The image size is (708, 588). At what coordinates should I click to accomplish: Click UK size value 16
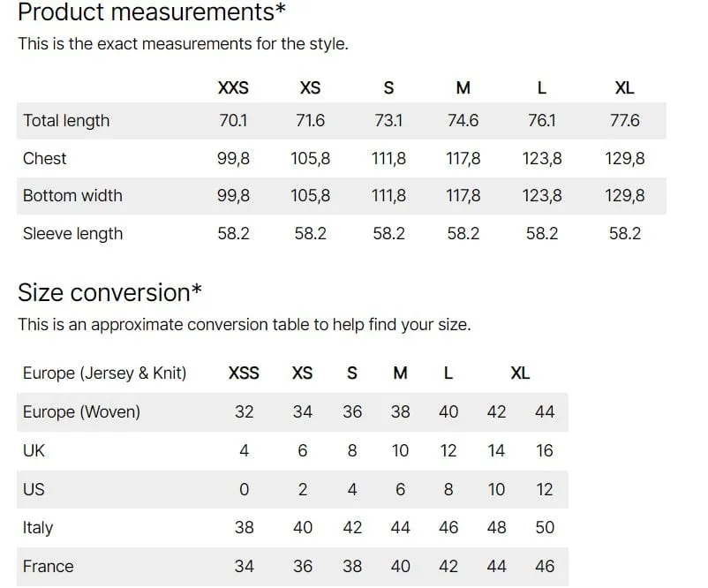(545, 450)
